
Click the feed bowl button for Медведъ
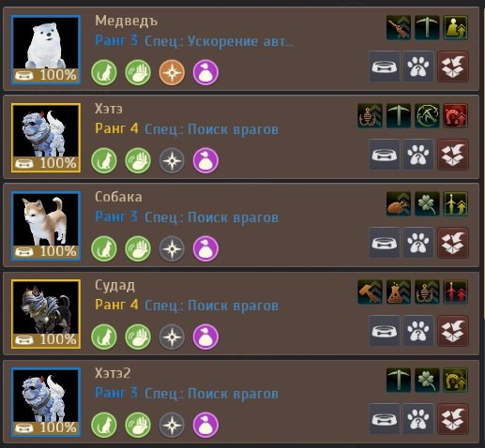[x=385, y=67]
